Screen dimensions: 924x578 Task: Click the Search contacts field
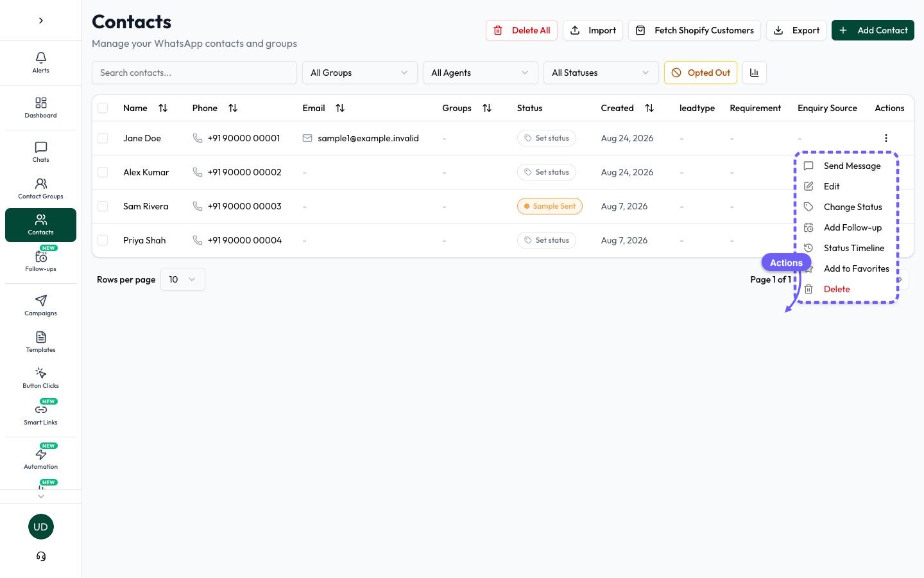(x=194, y=73)
